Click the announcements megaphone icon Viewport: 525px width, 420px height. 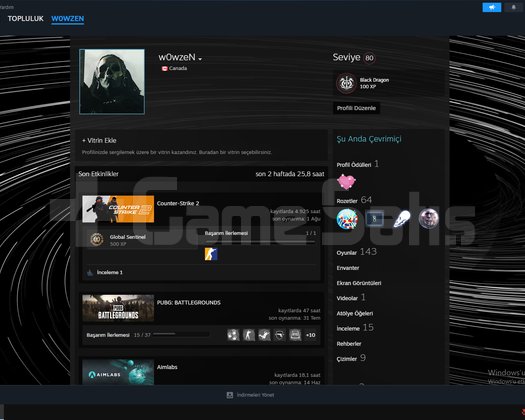[492, 7]
